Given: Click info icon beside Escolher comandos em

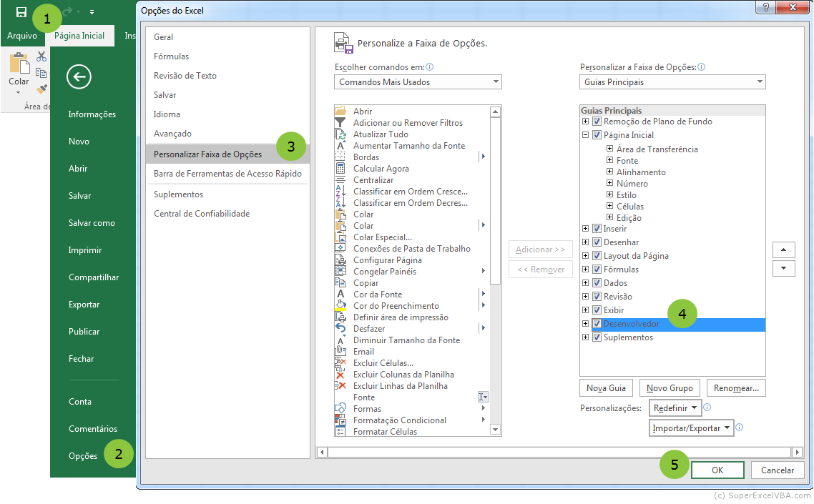Looking at the screenshot, I should 430,67.
